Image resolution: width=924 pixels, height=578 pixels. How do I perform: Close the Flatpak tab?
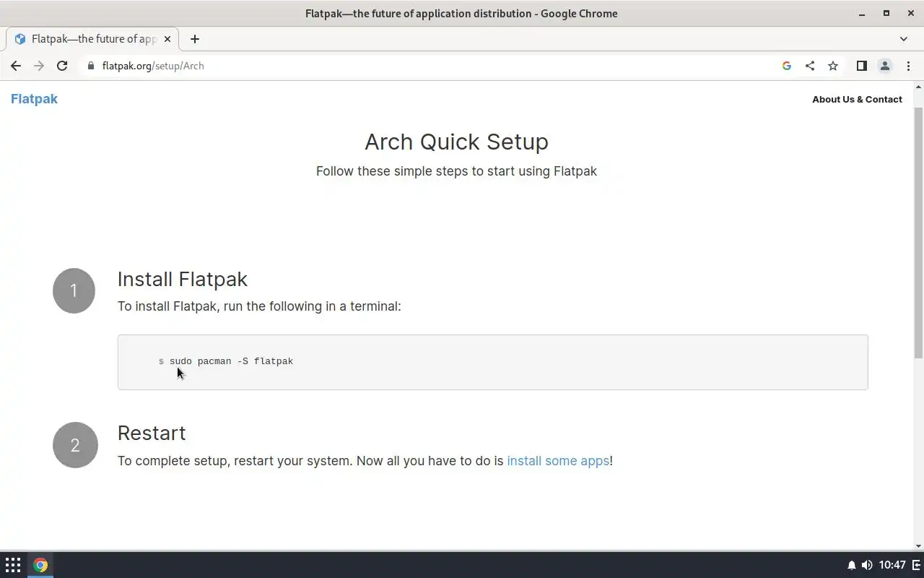click(x=167, y=39)
